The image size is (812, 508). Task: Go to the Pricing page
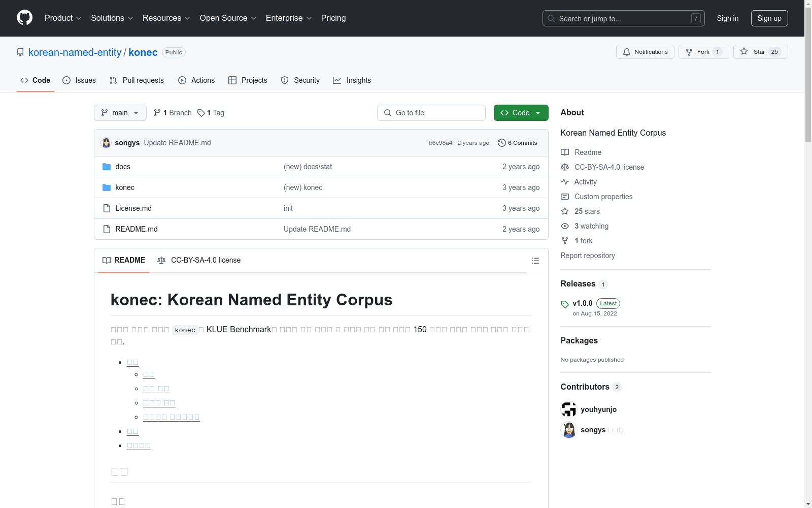coord(333,18)
